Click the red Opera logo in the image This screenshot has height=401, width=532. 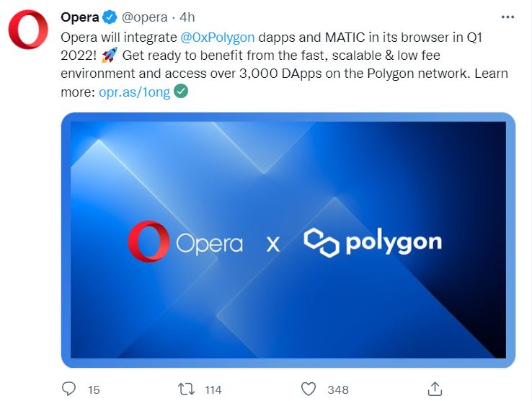coord(148,242)
